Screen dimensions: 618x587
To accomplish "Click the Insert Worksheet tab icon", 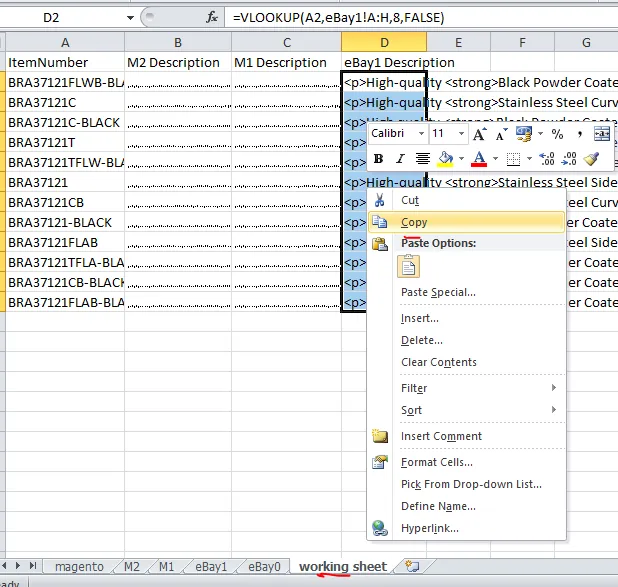I will pyautogui.click(x=412, y=567).
